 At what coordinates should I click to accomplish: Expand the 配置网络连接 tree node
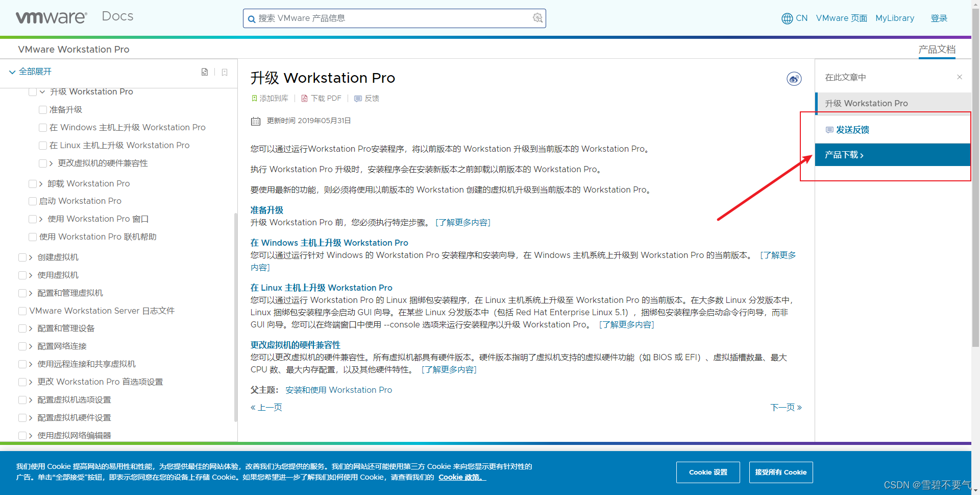point(31,346)
